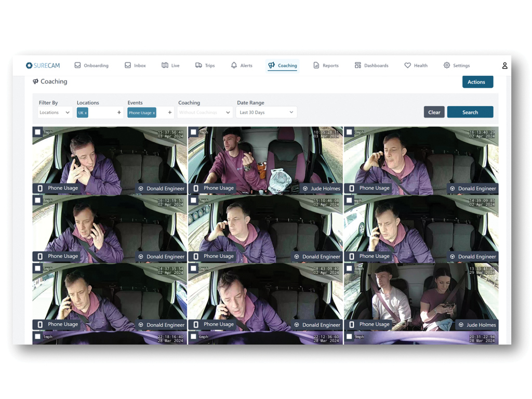This screenshot has width=532, height=399.
Task: Add an event with the plus icon
Action: (x=170, y=112)
